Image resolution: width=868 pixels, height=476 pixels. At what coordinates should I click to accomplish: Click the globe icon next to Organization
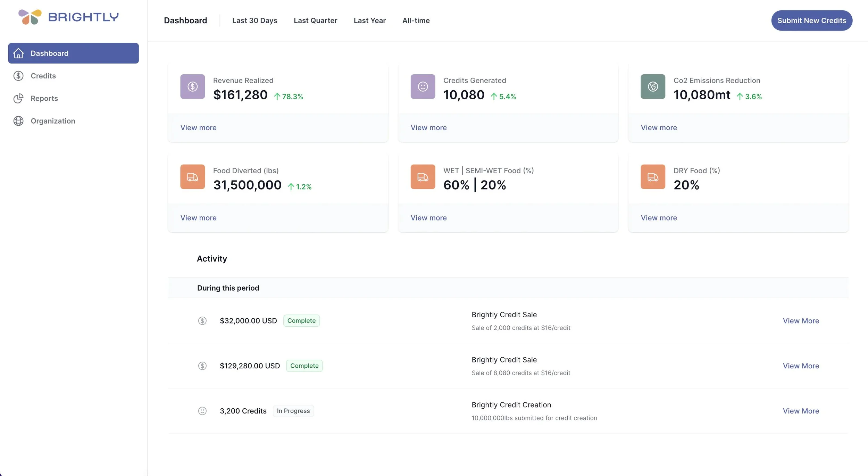(x=18, y=121)
